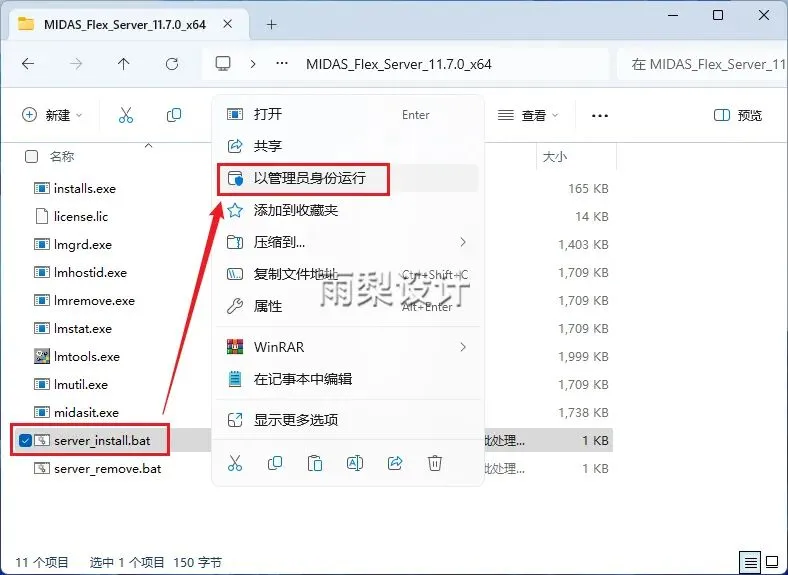This screenshot has width=788, height=575.
Task: Expand the address bar breadcrumb chevron
Action: (x=253, y=64)
